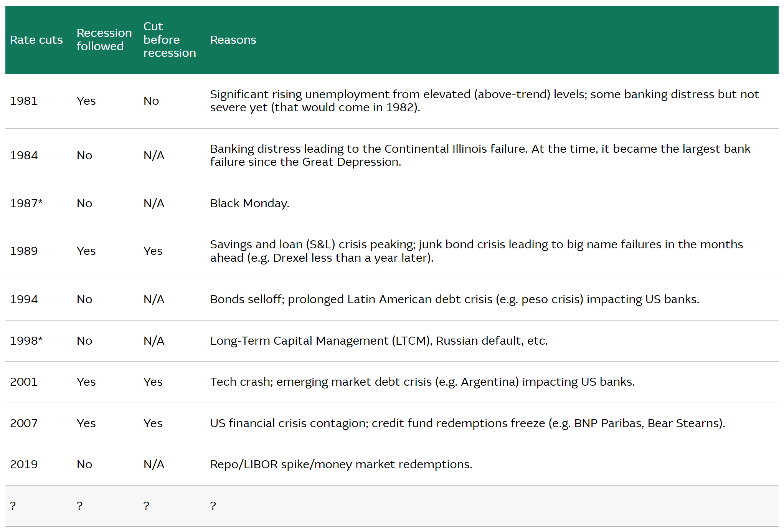Select the 1987* rate cut cell
Viewport: 784px width, 532px height.
26,203
